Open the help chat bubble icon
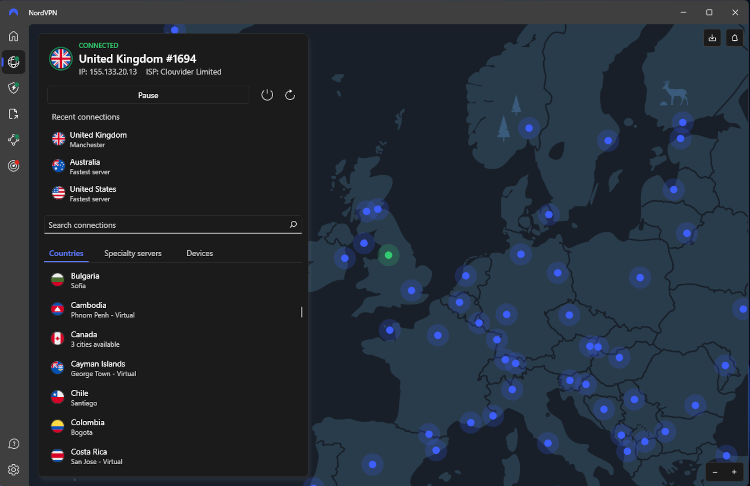The width and height of the screenshot is (750, 486). tap(13, 444)
